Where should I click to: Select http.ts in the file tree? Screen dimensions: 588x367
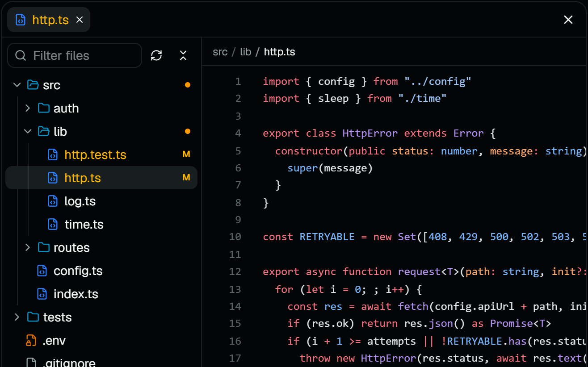(x=101, y=178)
